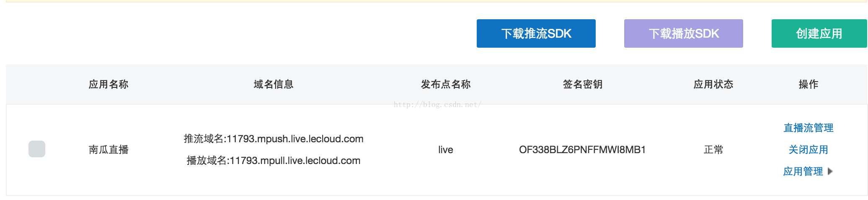Click the 发布点名称 column header
The height and width of the screenshot is (200, 868).
tap(446, 84)
